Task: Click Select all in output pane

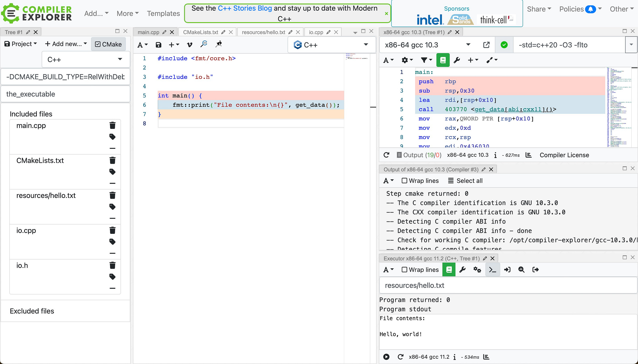Action: 465,181
